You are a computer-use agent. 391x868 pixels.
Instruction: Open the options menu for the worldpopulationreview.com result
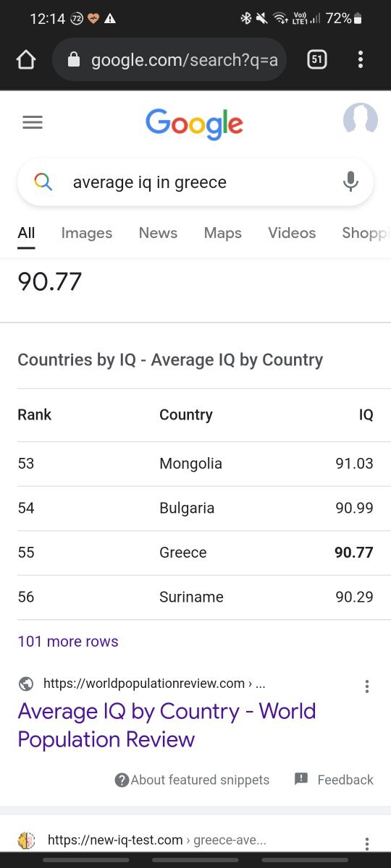pyautogui.click(x=367, y=686)
